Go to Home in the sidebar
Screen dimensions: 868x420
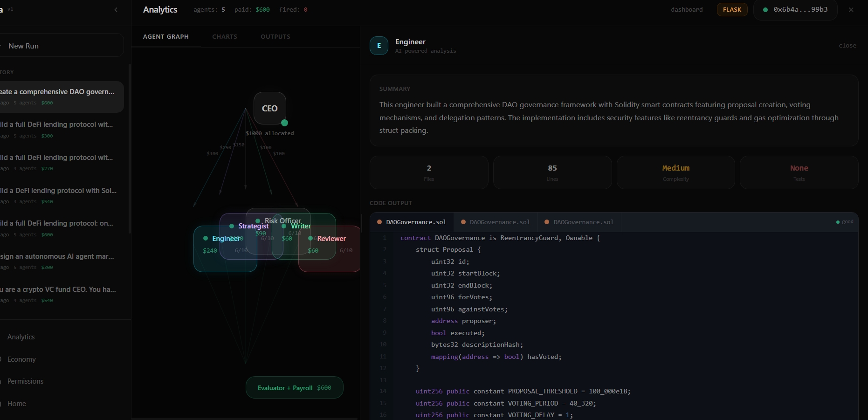(x=17, y=404)
